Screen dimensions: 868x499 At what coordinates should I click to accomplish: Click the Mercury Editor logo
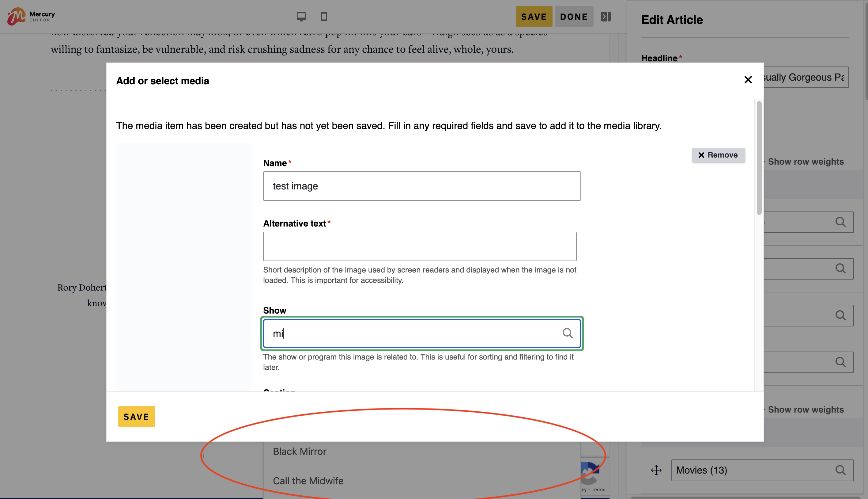[31, 16]
